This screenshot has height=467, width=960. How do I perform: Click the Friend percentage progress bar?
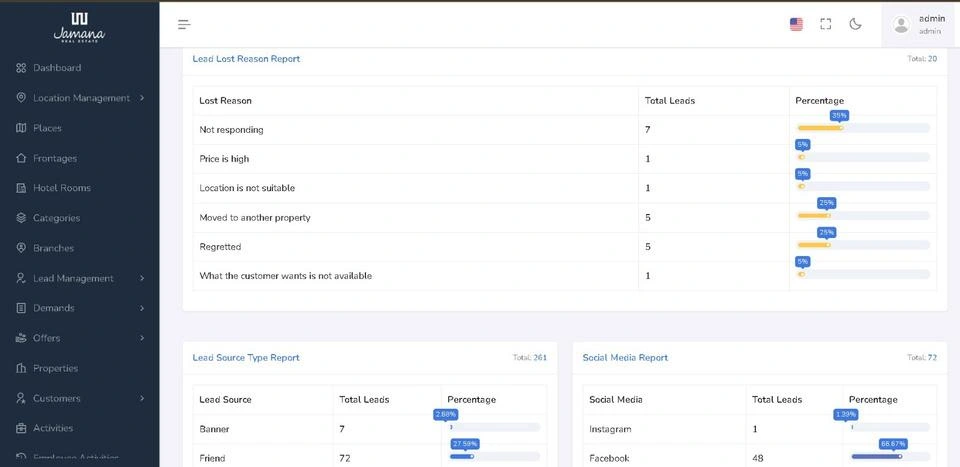[x=495, y=456]
